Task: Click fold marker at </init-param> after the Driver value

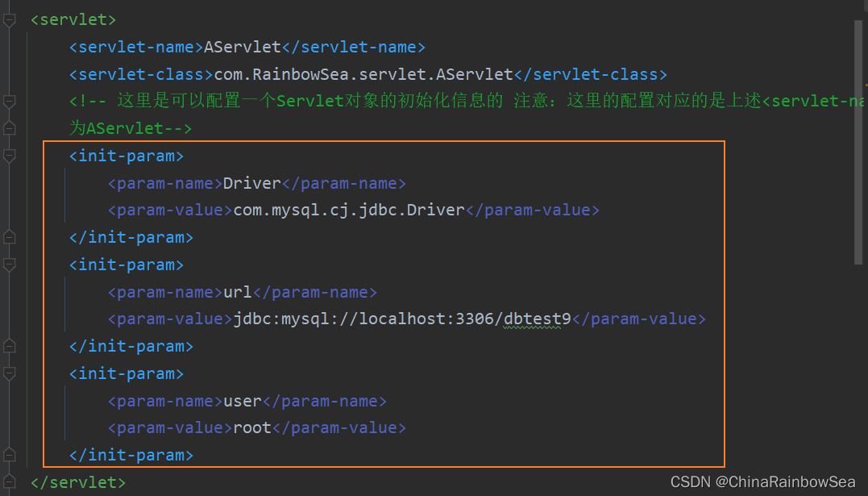Action: [x=10, y=237]
